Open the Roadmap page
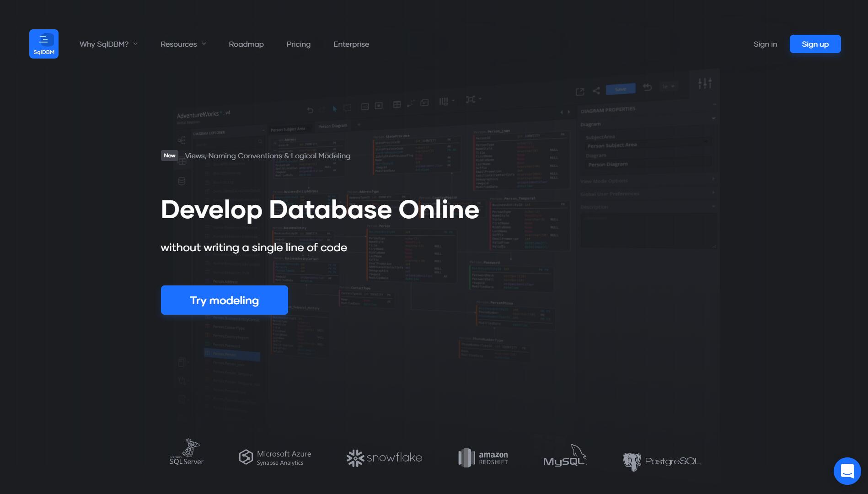 246,44
